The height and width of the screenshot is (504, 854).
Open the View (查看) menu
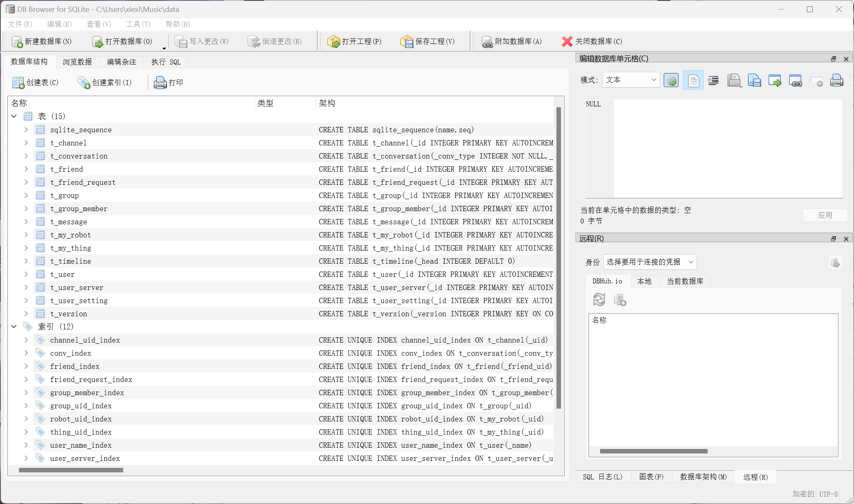[99, 24]
